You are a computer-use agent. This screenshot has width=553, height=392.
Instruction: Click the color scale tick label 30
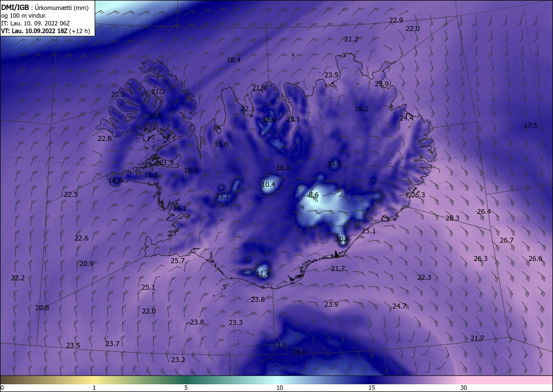pyautogui.click(x=464, y=388)
